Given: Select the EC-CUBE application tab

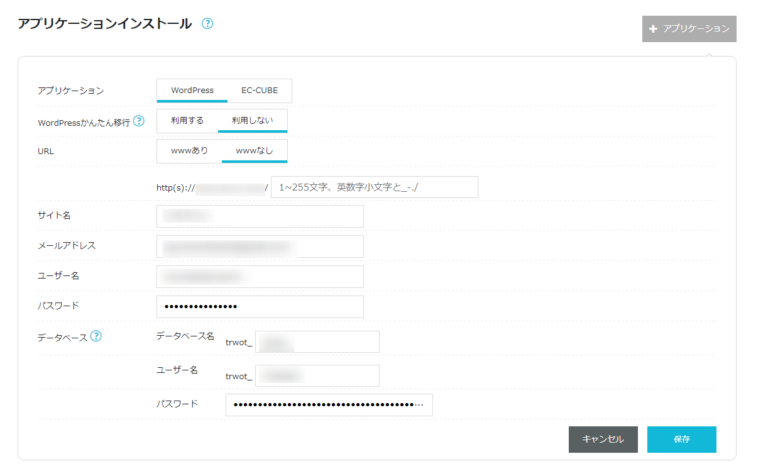Looking at the screenshot, I should 260,91.
